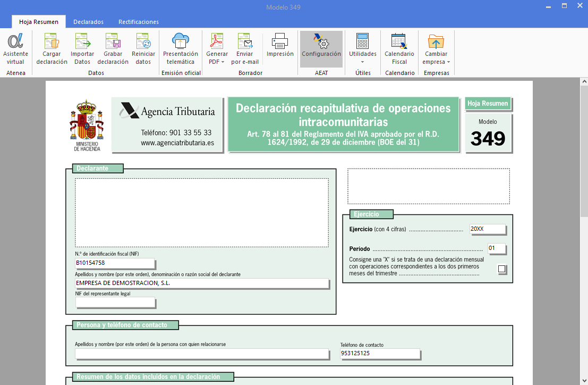Open the Rectificaciones tab

(x=138, y=22)
